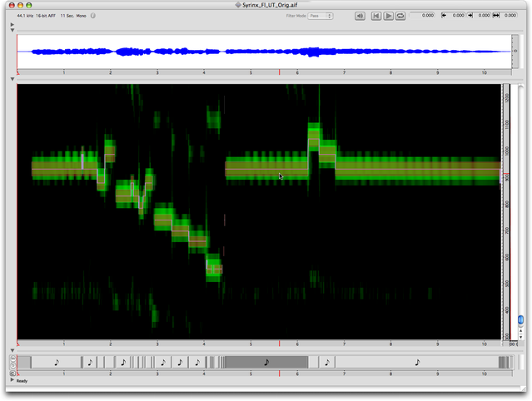Minimize the window with the yellow button
532x401 pixels.
tap(20, 5)
